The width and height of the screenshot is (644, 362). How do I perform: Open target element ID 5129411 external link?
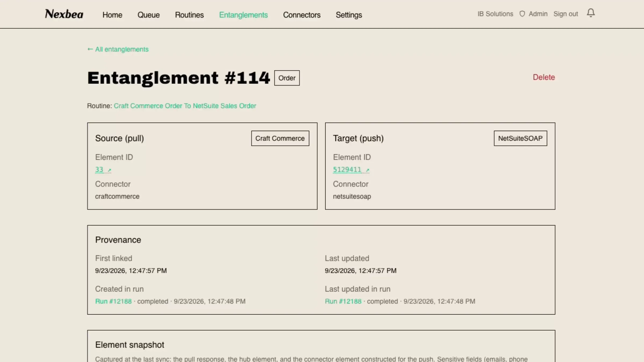click(351, 170)
